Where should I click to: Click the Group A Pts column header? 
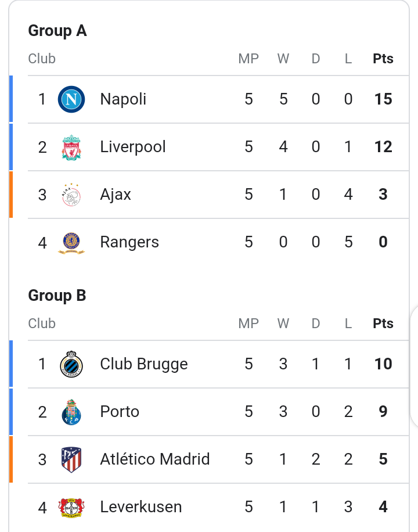383,59
